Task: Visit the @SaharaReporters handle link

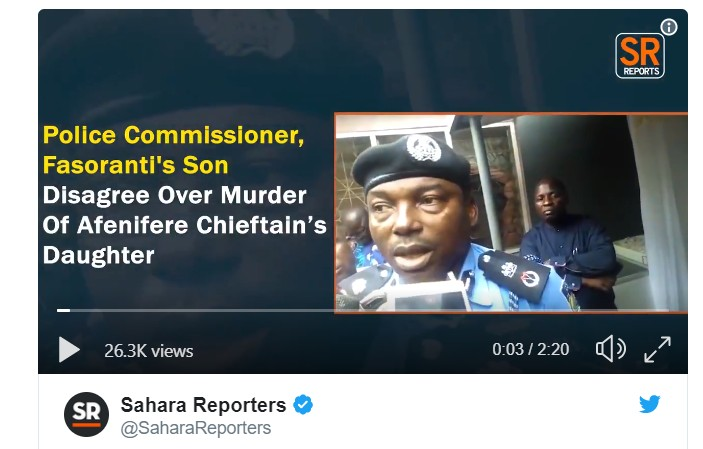Action: (x=196, y=428)
